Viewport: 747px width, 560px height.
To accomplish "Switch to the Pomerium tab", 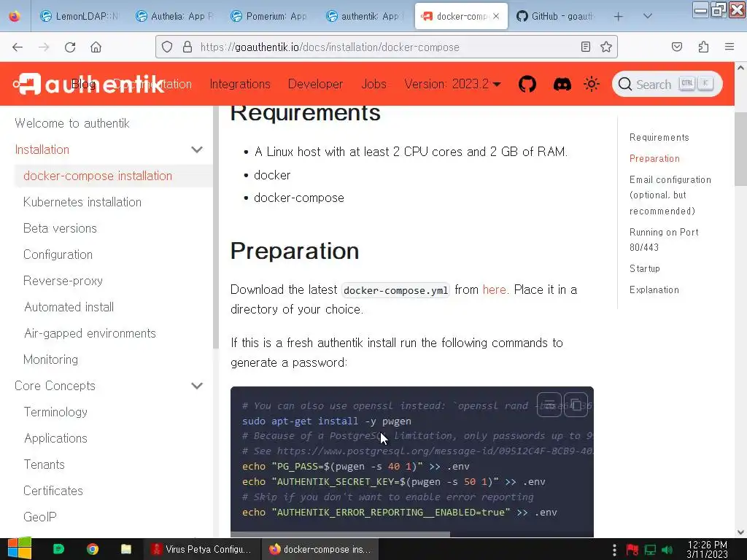I will pyautogui.click(x=269, y=16).
